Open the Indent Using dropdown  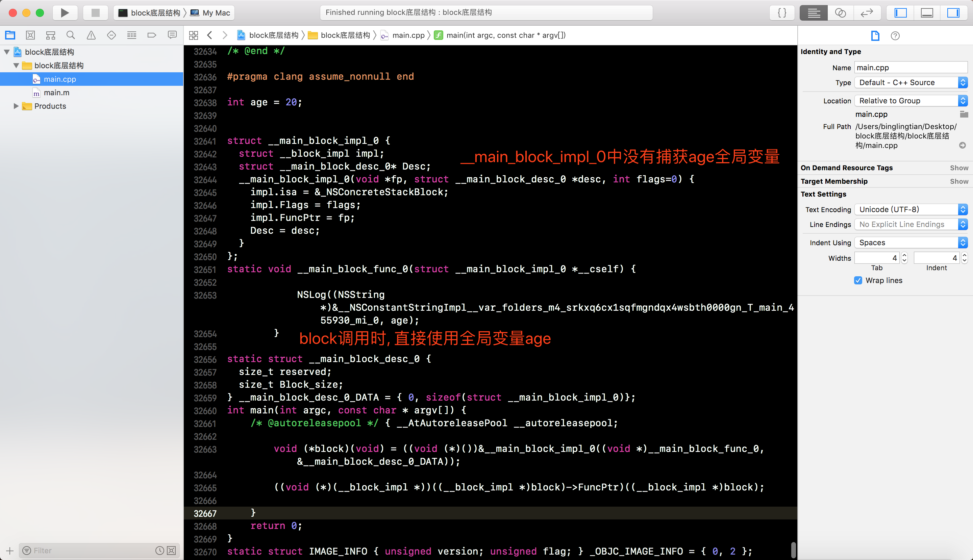(x=911, y=243)
